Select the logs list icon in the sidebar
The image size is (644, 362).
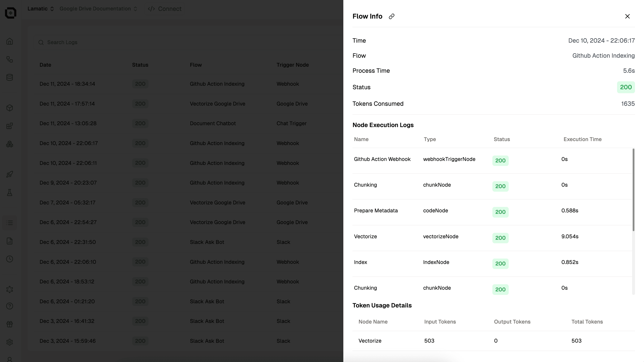click(9, 223)
